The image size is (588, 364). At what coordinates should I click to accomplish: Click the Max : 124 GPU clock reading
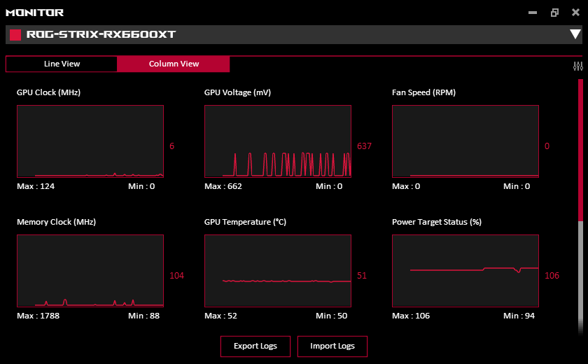click(36, 186)
